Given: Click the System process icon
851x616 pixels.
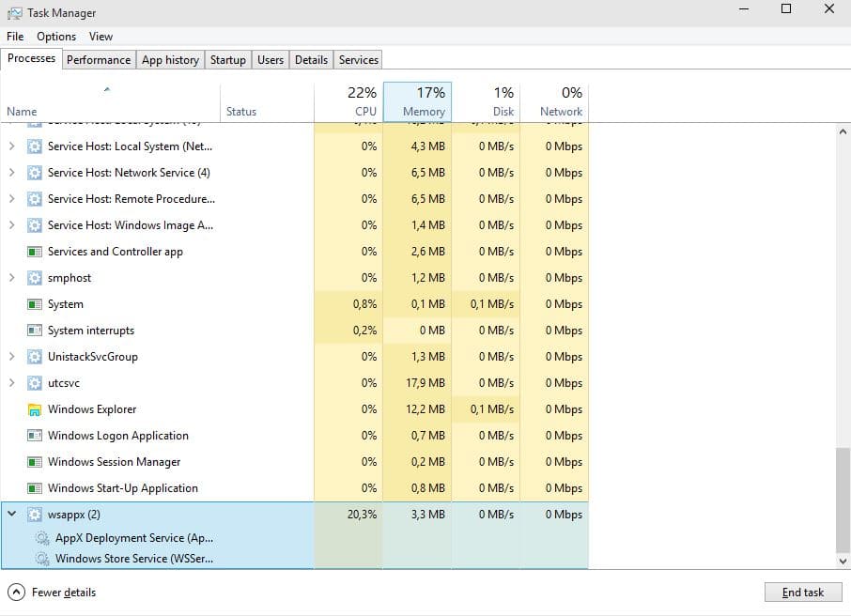Looking at the screenshot, I should point(35,304).
